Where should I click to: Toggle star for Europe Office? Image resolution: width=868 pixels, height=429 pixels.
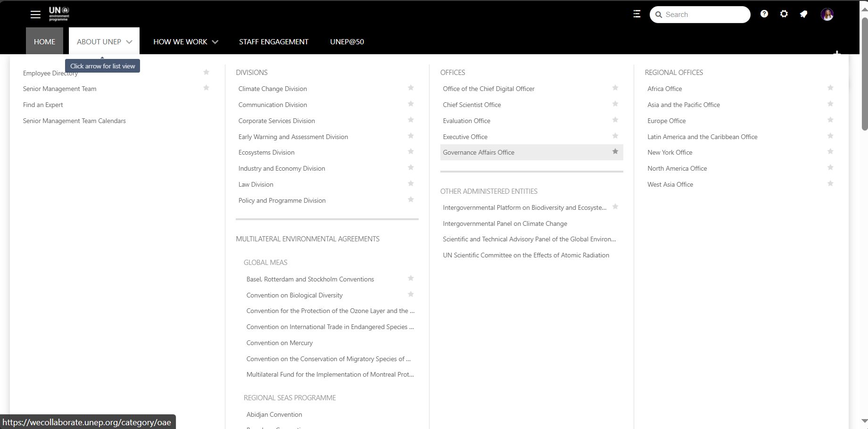coord(830,120)
